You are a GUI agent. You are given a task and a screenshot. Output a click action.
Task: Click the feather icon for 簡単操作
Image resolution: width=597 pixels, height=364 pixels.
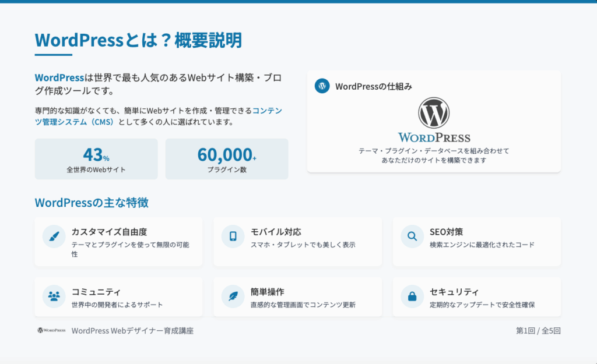click(233, 296)
